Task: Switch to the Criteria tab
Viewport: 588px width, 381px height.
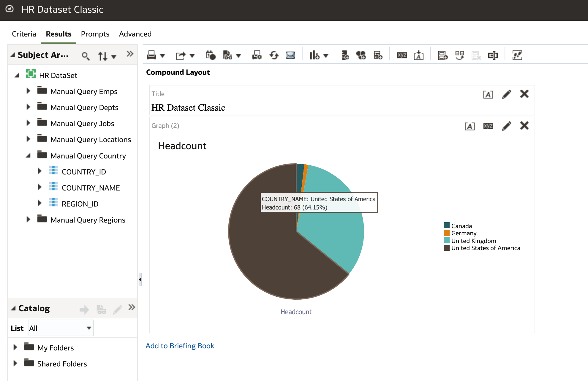Action: (x=24, y=34)
